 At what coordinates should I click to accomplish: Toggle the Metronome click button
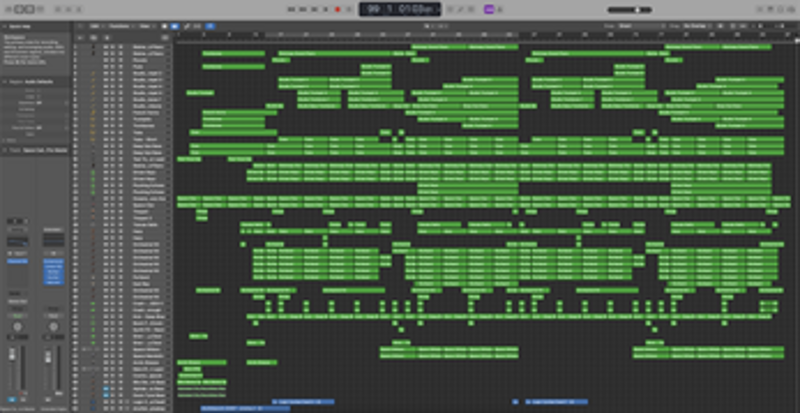500,9
